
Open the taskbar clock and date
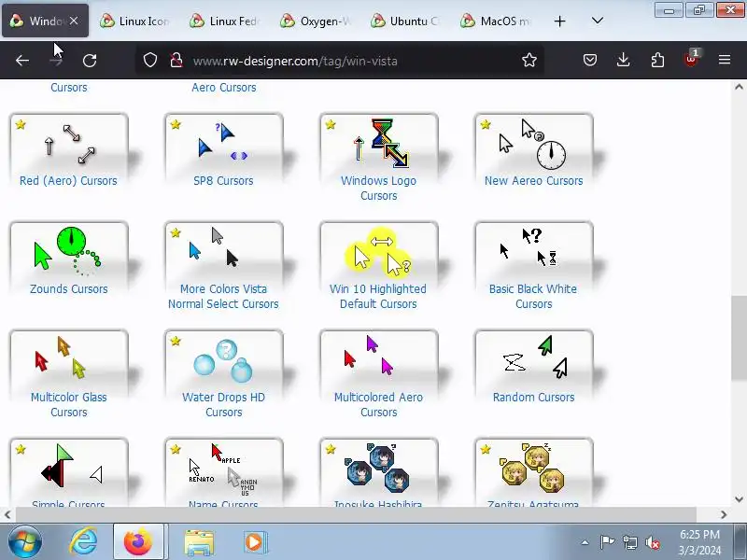point(699,542)
